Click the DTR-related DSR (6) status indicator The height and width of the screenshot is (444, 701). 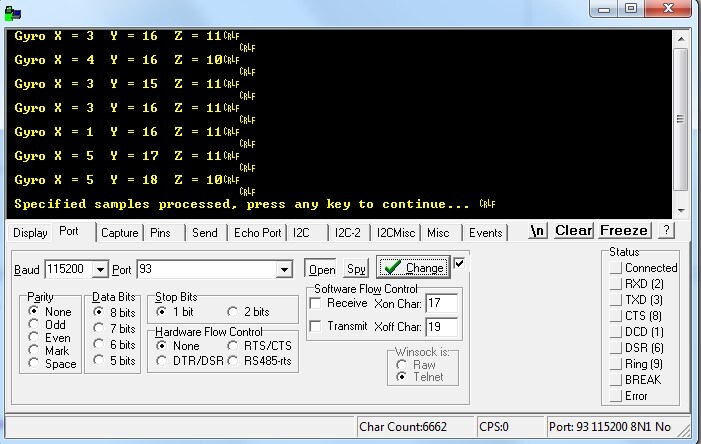[x=616, y=348]
